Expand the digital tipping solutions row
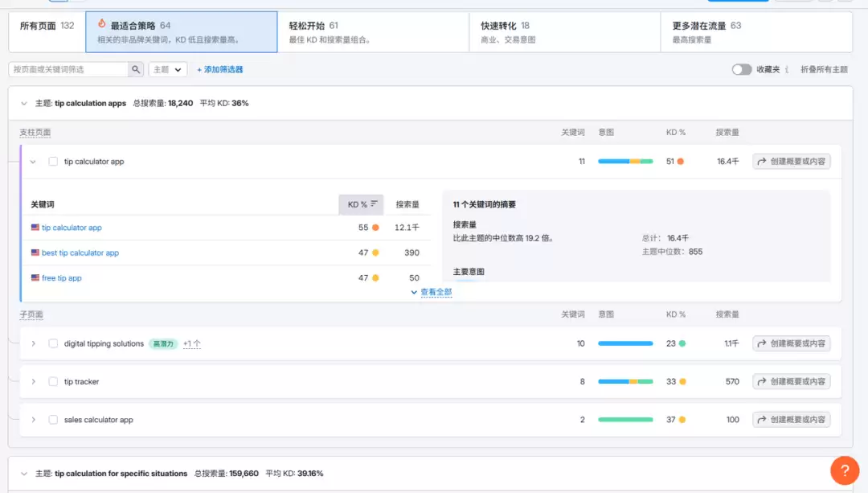 point(33,343)
